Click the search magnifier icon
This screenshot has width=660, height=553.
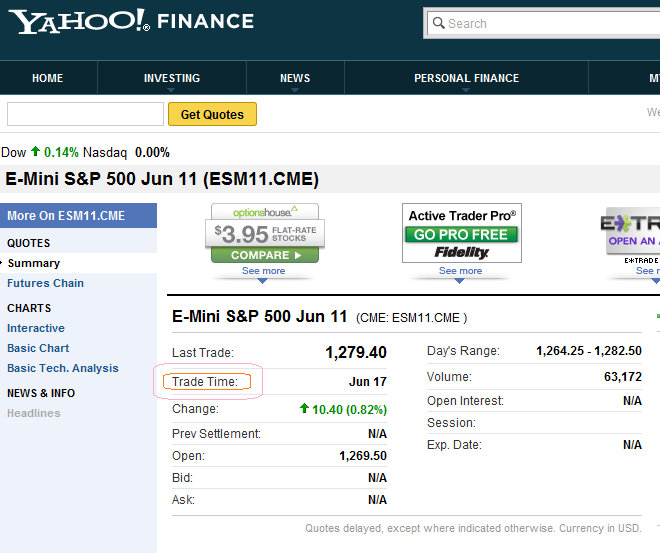pos(438,24)
